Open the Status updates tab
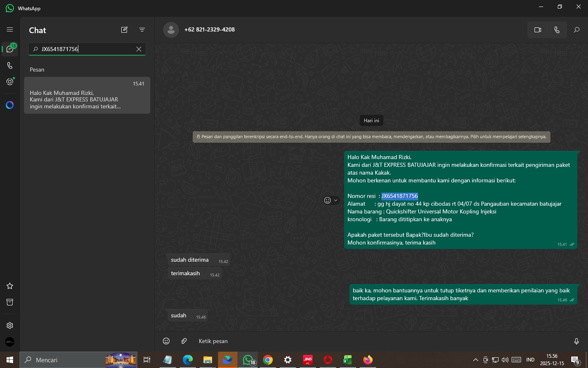 [10, 82]
